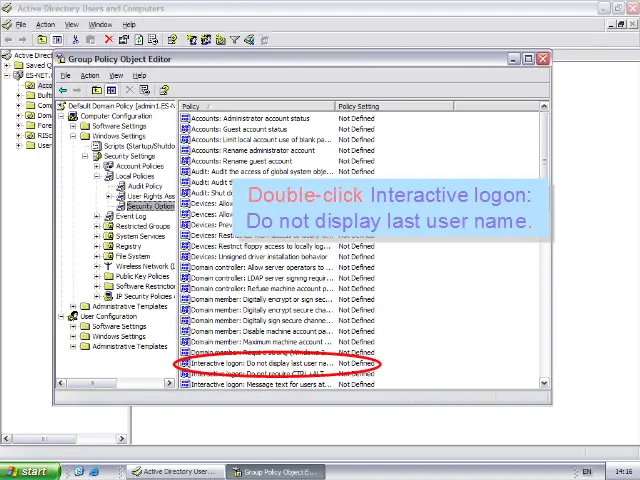
Task: Expand the Restricted Groups node
Action: click(x=97, y=226)
